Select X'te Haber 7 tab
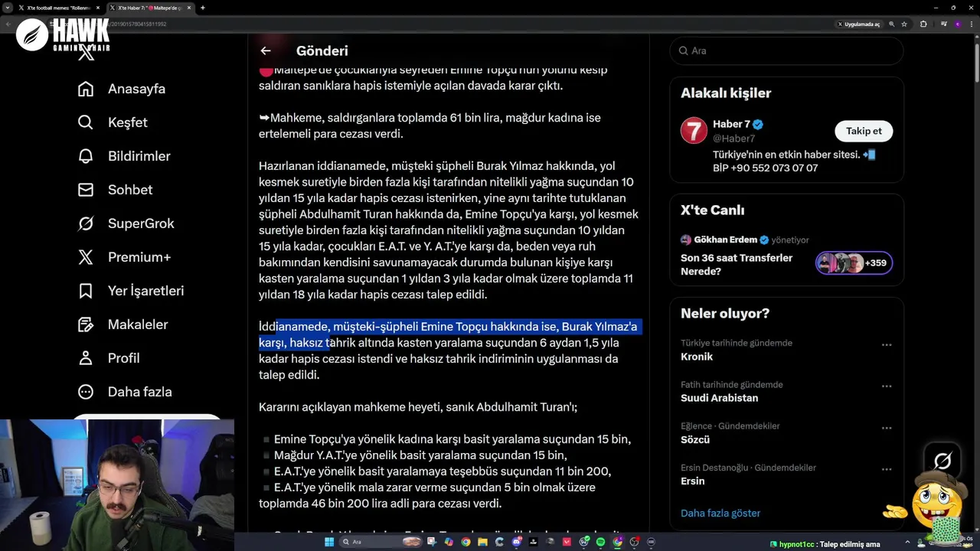 pyautogui.click(x=150, y=8)
